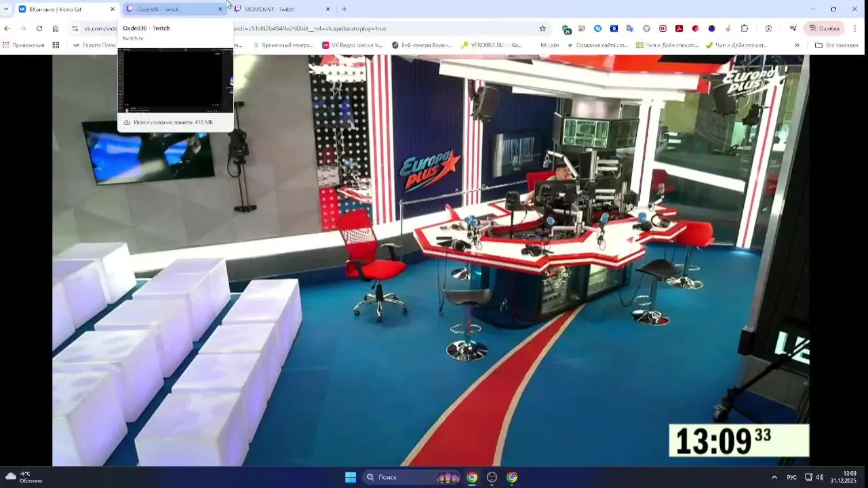Open the tab search dropdown arrow
The width and height of the screenshot is (868, 488).
pyautogui.click(x=6, y=9)
